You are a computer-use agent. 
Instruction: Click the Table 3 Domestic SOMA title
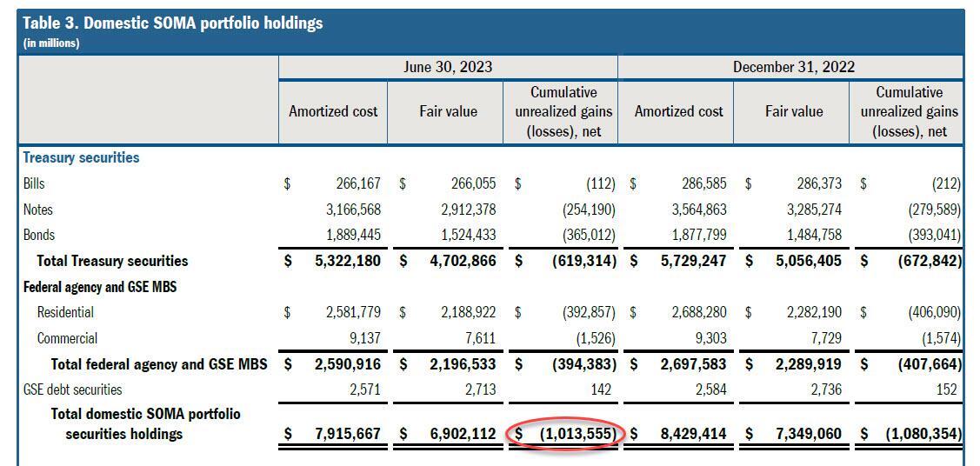[x=173, y=23]
